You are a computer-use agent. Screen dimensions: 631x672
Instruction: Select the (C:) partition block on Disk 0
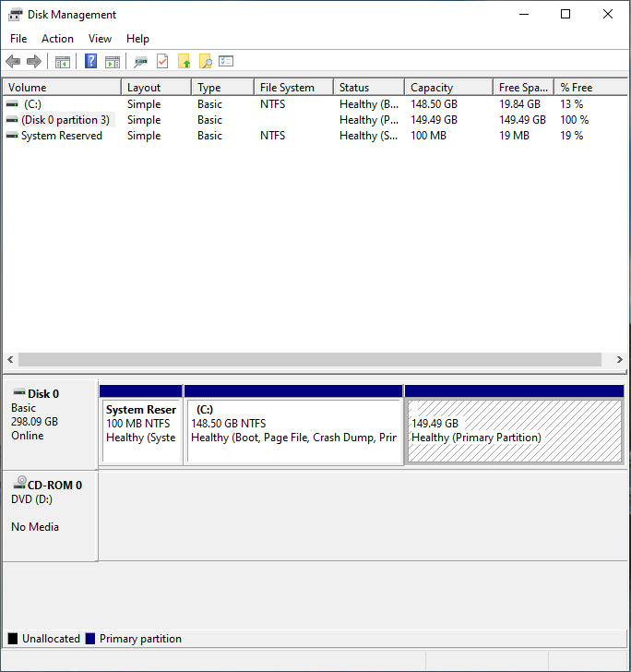[x=293, y=431]
